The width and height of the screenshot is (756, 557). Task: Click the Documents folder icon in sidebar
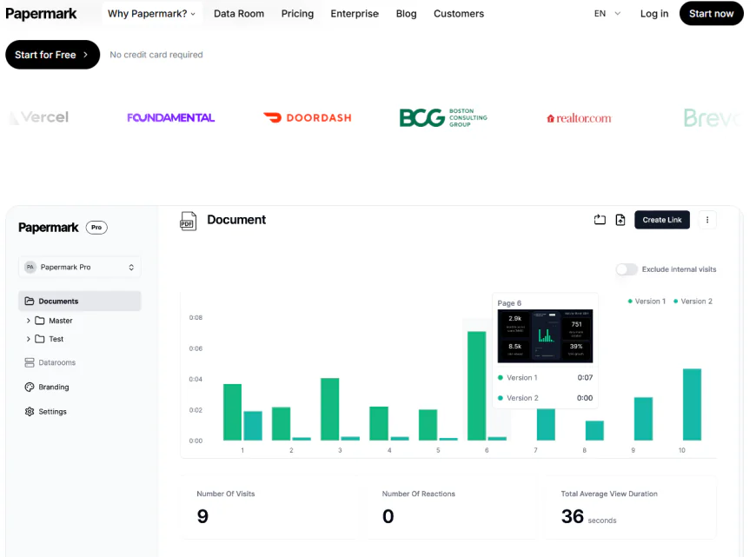point(30,301)
